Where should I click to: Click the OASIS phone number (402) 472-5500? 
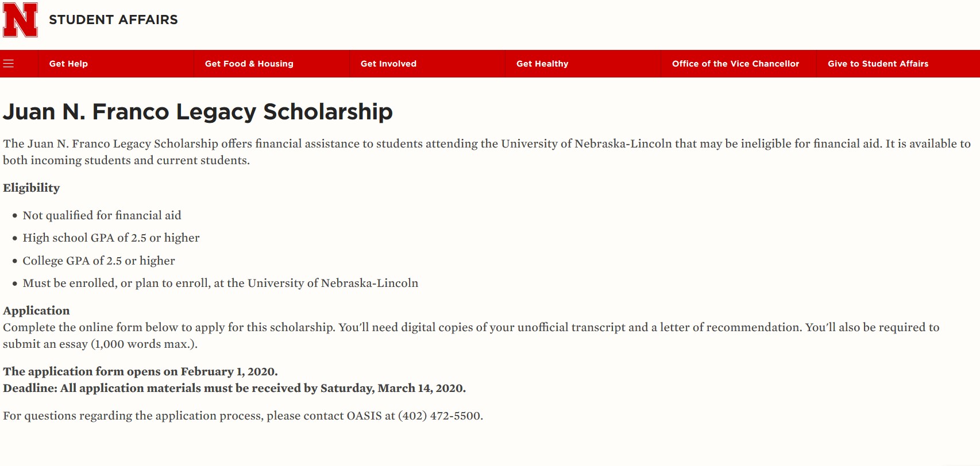point(440,415)
